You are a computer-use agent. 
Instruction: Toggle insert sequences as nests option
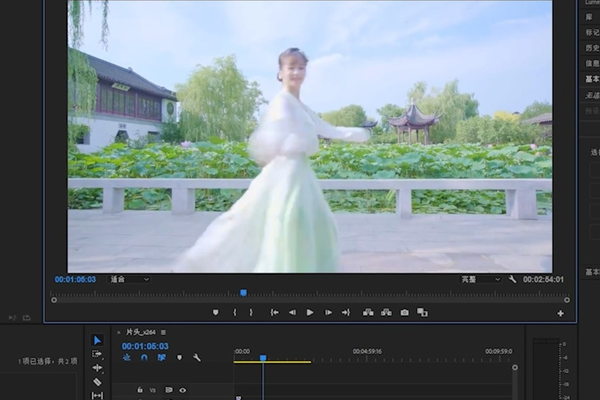click(127, 358)
